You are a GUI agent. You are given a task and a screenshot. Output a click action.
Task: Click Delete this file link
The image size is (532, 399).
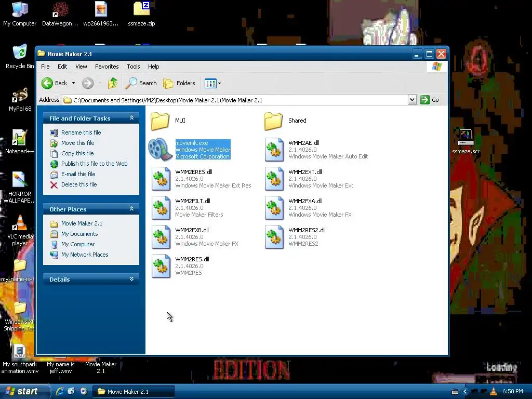point(79,184)
